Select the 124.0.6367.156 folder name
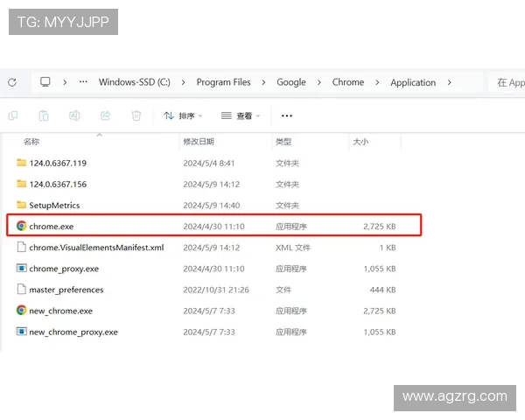Viewport: 525px width, 420px height. tap(58, 185)
